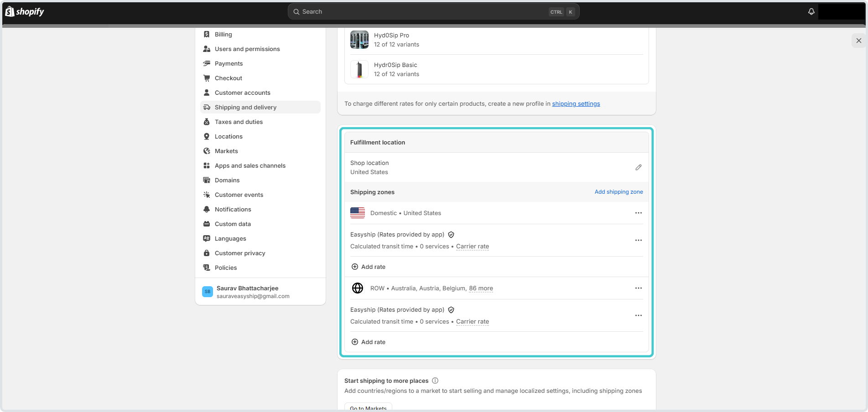Click the Markets globe icon
Viewport: 868px width, 412px height.
pos(207,151)
